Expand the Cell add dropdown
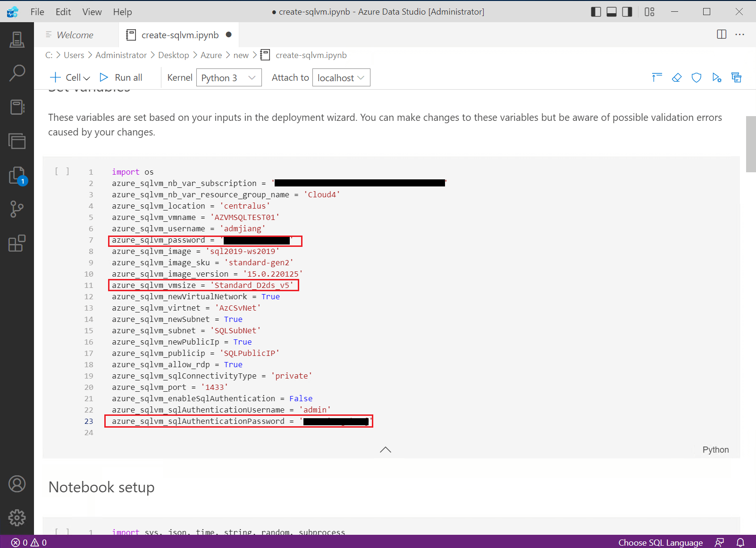Viewport: 756px width, 548px height. click(x=70, y=77)
